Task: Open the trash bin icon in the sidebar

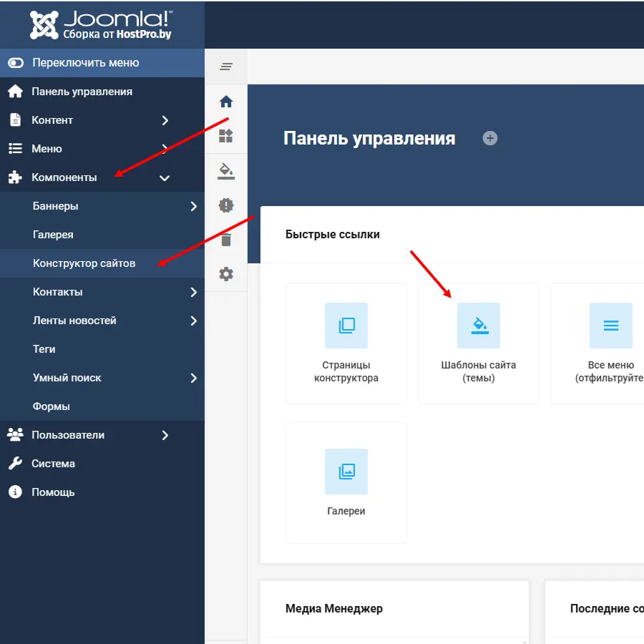Action: (x=226, y=240)
